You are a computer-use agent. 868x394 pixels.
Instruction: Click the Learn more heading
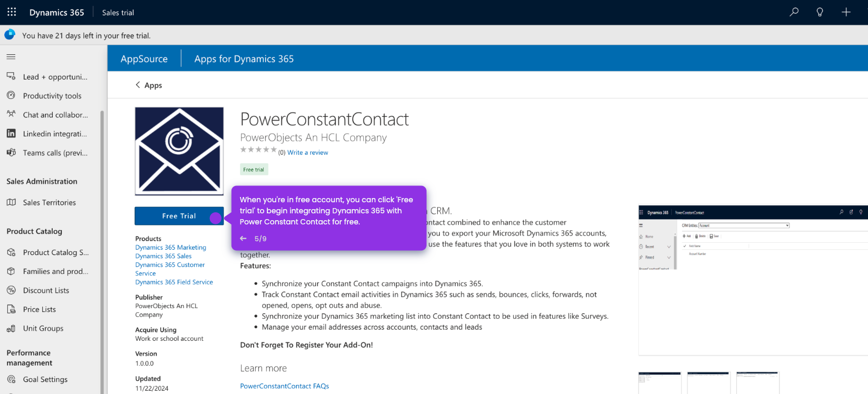264,368
